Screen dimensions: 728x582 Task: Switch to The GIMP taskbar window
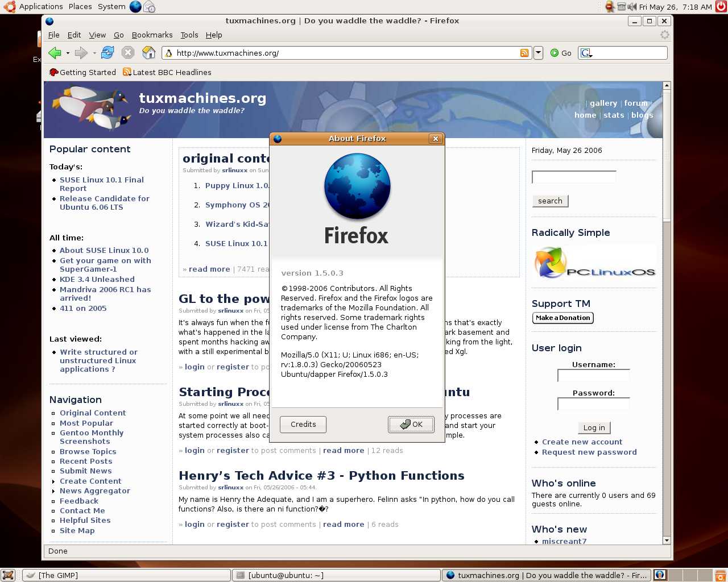coord(126,575)
